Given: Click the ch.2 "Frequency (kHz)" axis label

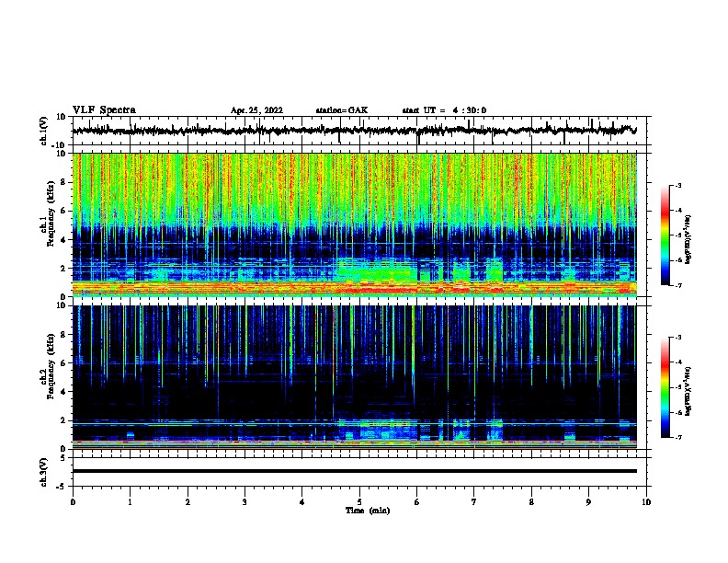Looking at the screenshot, I should tap(51, 366).
